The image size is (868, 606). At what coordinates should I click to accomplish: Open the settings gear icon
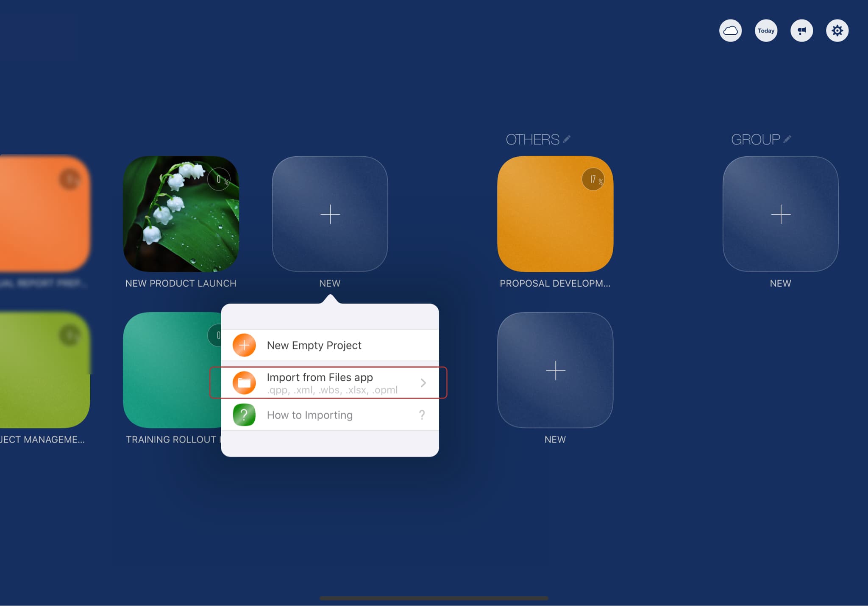click(837, 30)
